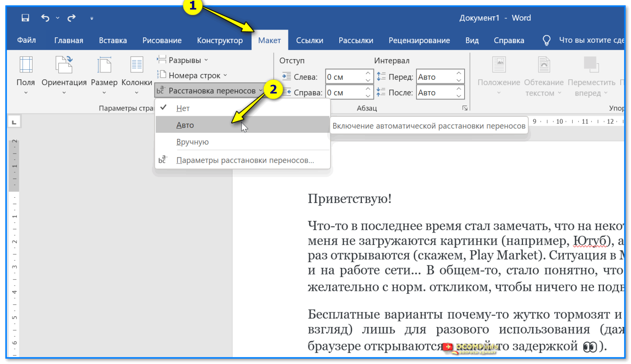631x364 pixels.
Task: Increase the Слева indent with up arrow
Action: point(368,73)
